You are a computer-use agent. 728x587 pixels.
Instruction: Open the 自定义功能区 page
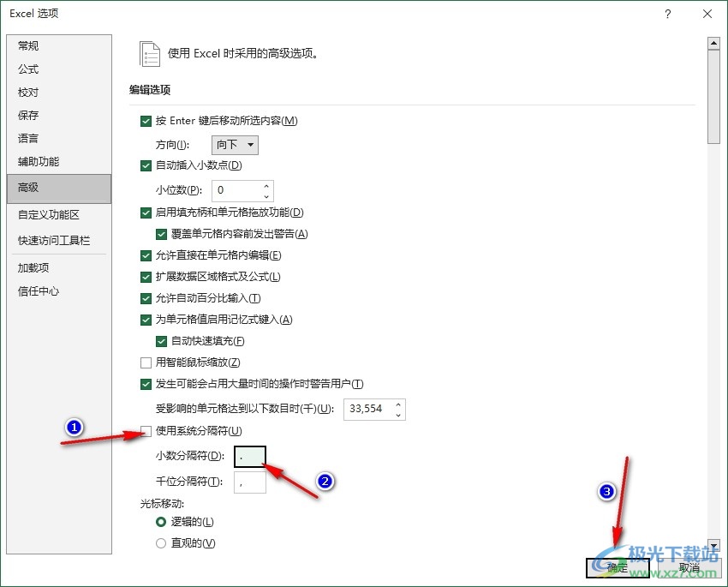[59, 214]
